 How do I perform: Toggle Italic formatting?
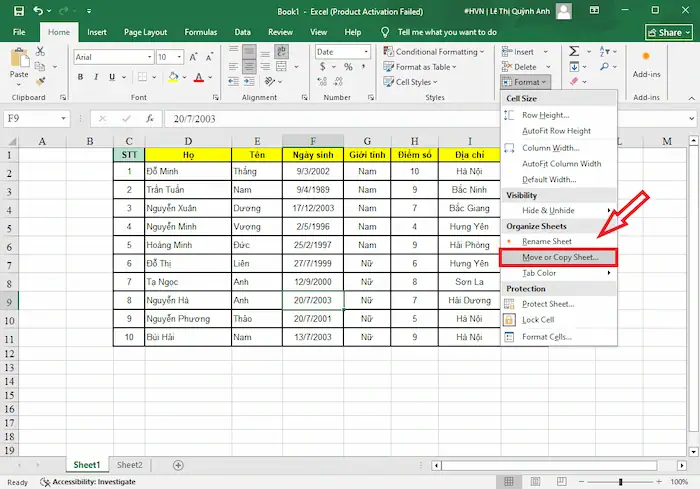tap(97, 76)
